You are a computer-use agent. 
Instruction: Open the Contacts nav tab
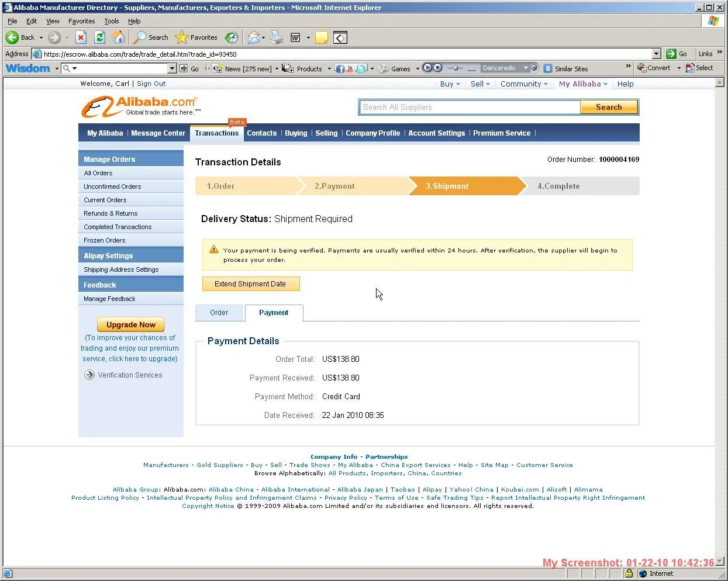click(x=261, y=133)
